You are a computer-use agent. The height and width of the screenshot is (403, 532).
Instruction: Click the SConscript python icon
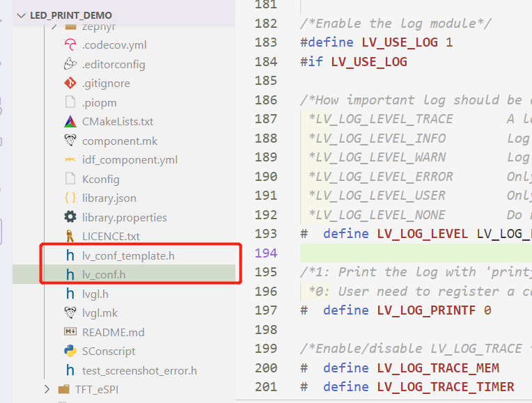(x=70, y=351)
